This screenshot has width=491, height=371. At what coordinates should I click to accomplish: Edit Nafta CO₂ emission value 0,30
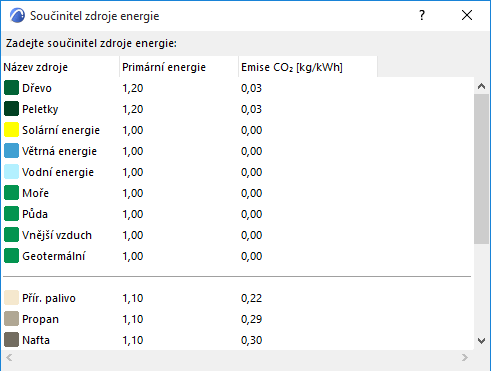[x=251, y=340]
